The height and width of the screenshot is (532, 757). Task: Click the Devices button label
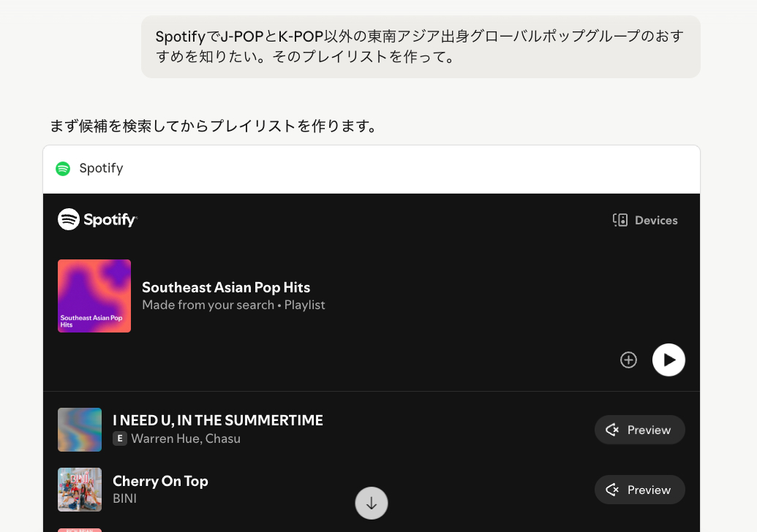pyautogui.click(x=656, y=220)
